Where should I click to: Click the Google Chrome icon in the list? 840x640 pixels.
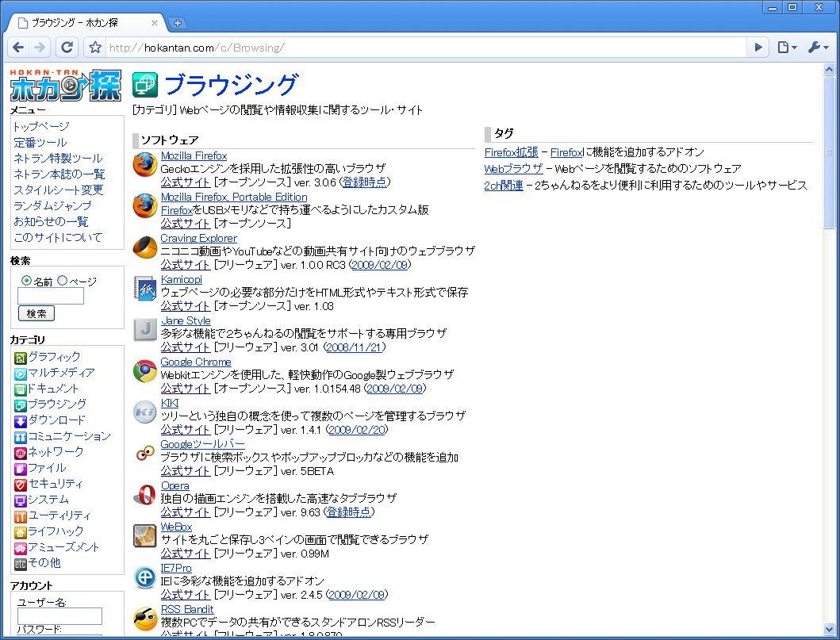[x=144, y=370]
